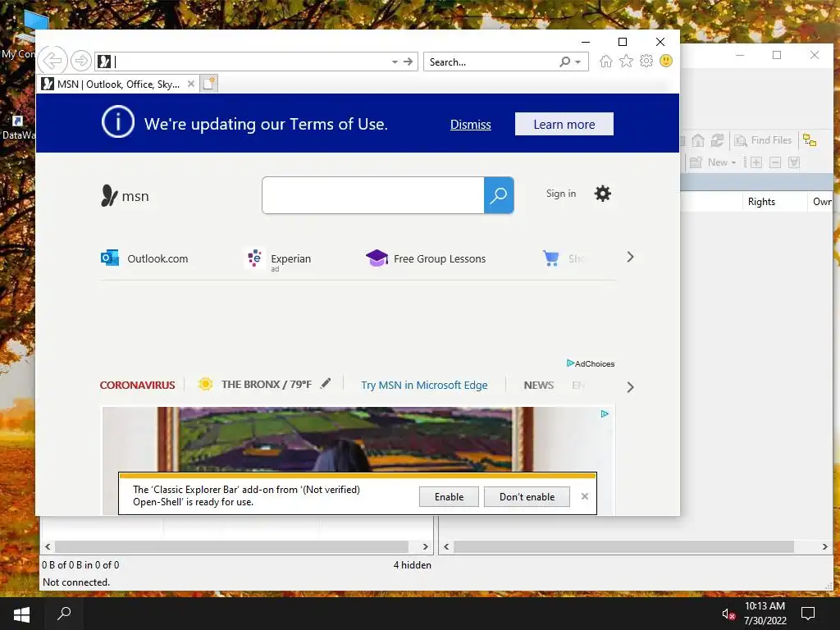Click the '4 hidden' status text

point(413,564)
